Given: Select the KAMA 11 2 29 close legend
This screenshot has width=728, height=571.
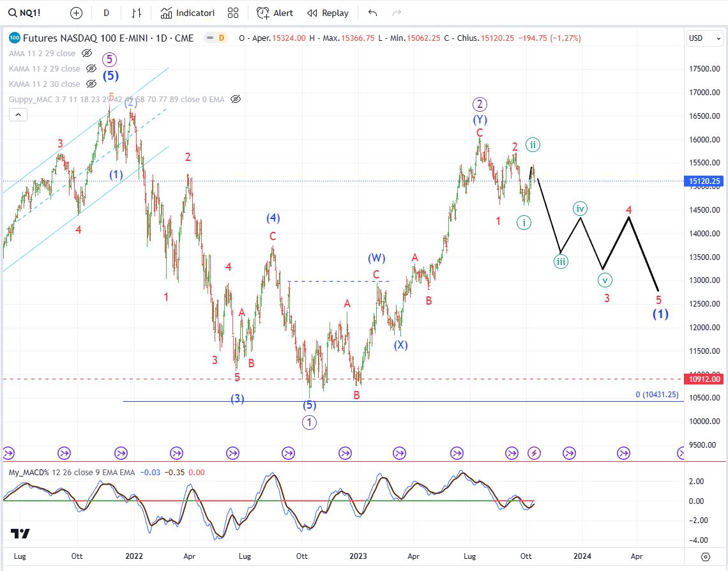Looking at the screenshot, I should point(44,69).
